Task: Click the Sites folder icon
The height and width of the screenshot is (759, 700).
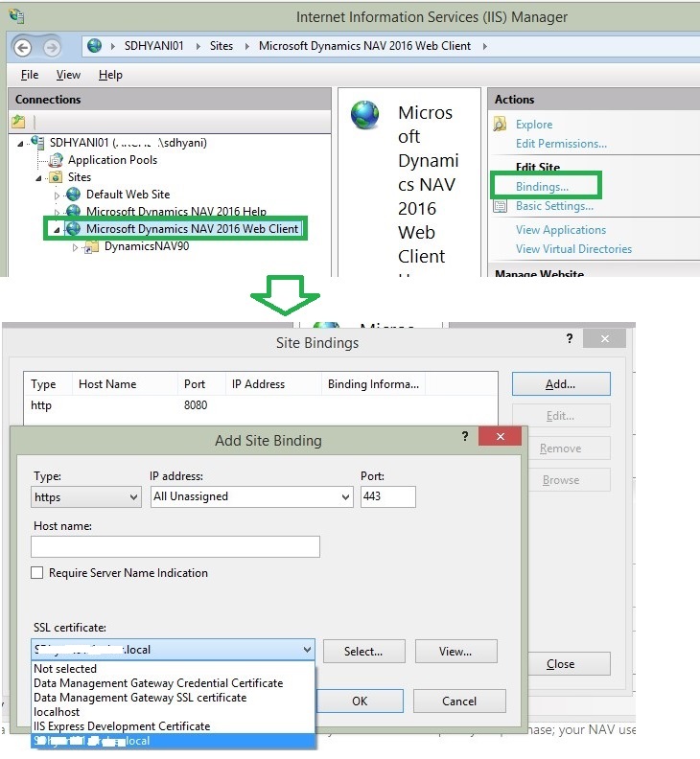Action: tap(57, 177)
